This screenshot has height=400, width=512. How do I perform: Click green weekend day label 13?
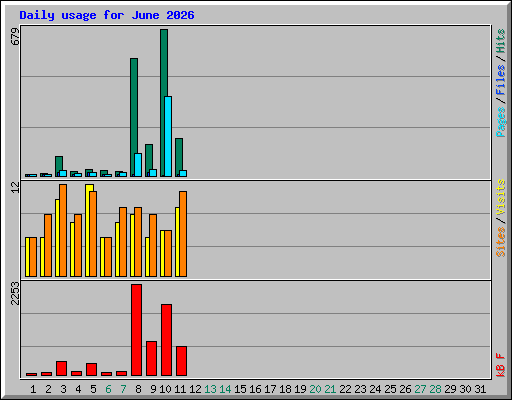point(210,389)
